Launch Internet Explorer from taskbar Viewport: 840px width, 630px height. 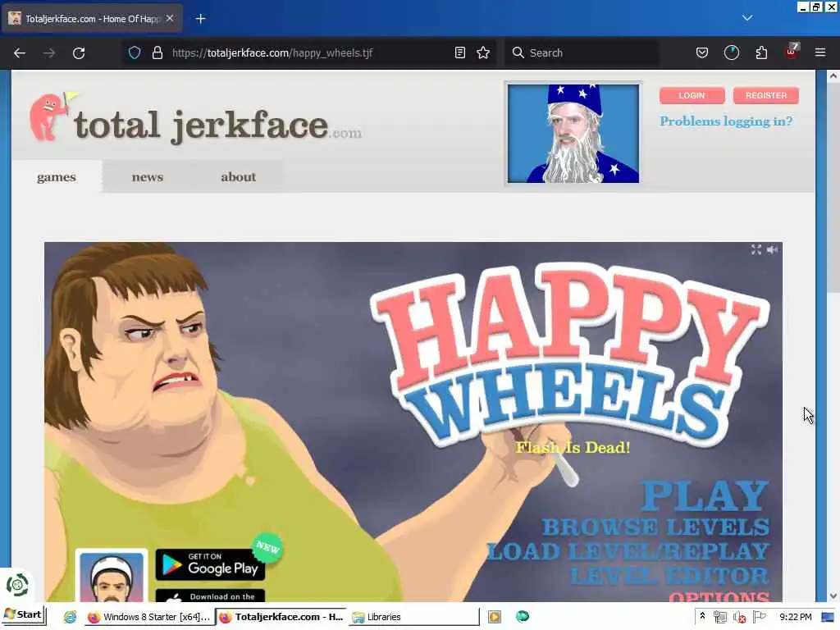tap(71, 617)
